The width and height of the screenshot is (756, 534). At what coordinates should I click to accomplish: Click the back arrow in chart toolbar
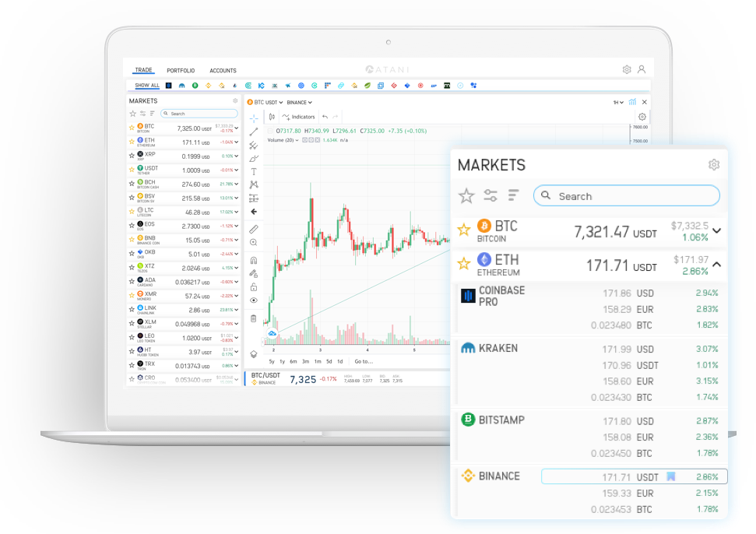[254, 212]
